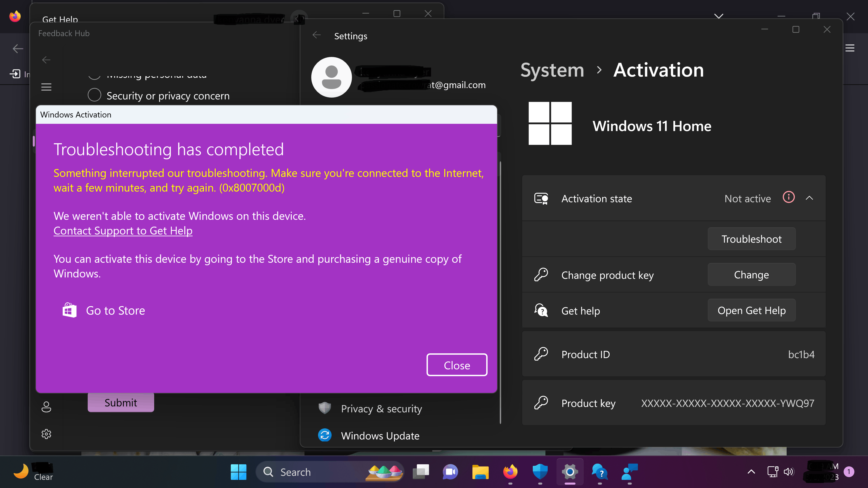Open Windows Security shield in taskbar

tap(540, 472)
